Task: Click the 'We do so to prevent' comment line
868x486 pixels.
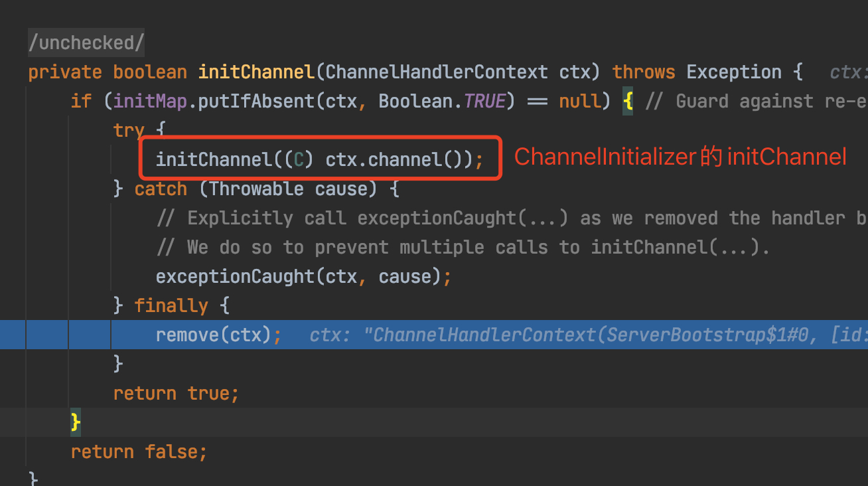Action: pos(463,247)
